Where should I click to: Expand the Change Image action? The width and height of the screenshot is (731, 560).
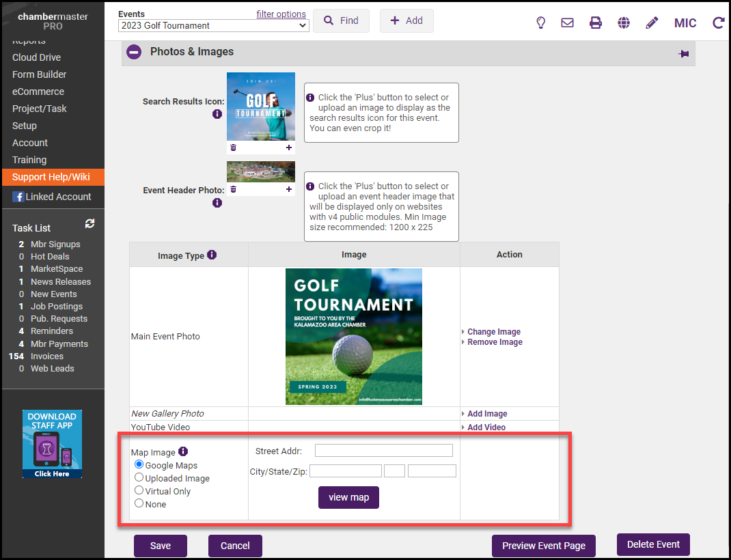tap(493, 332)
